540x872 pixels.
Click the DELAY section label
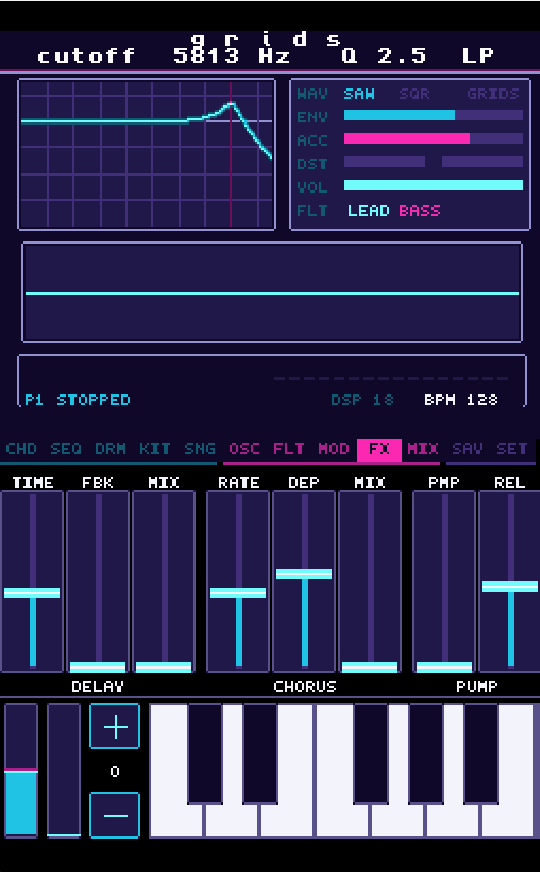[97, 686]
